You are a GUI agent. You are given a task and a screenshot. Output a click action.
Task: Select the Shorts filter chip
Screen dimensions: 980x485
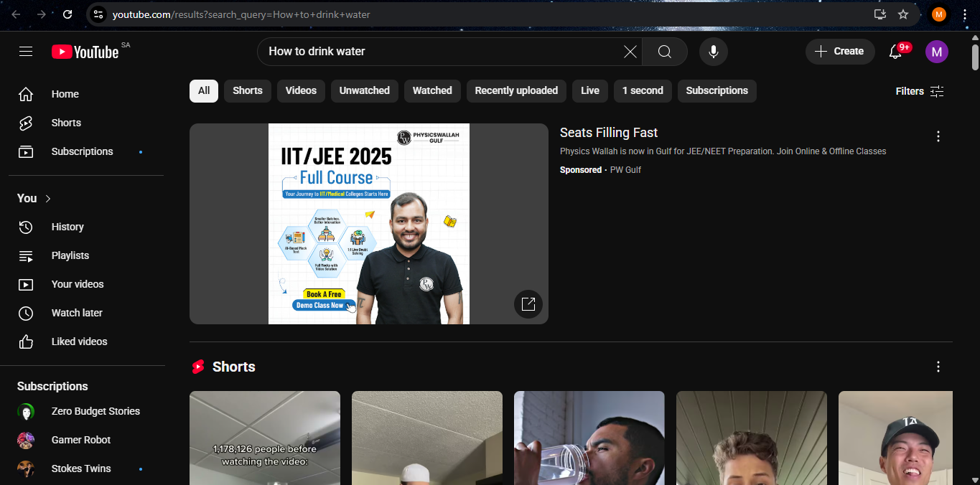[248, 91]
